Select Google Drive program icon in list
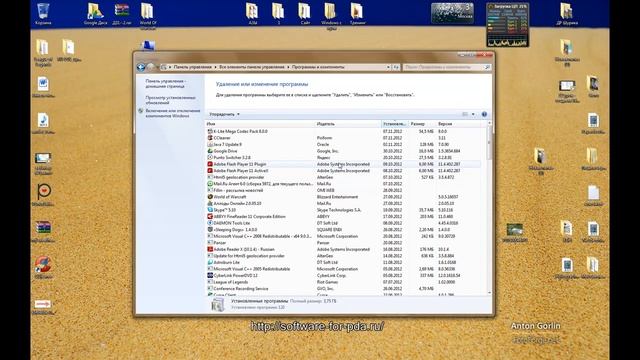The height and width of the screenshot is (360, 640). point(210,151)
